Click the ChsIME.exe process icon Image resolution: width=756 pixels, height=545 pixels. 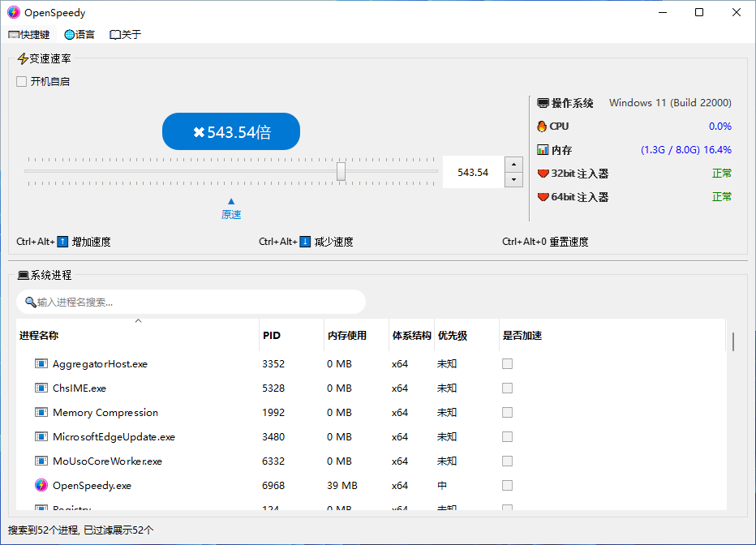click(x=41, y=388)
